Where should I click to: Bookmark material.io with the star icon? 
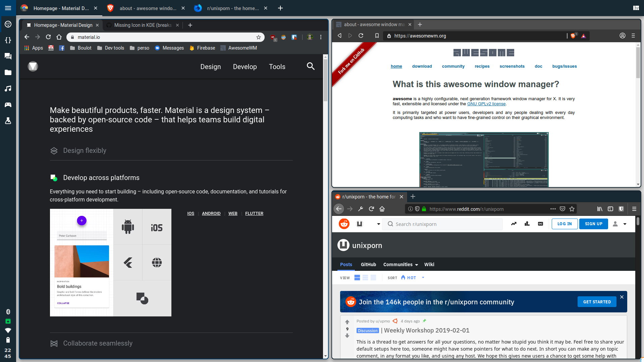coord(258,37)
